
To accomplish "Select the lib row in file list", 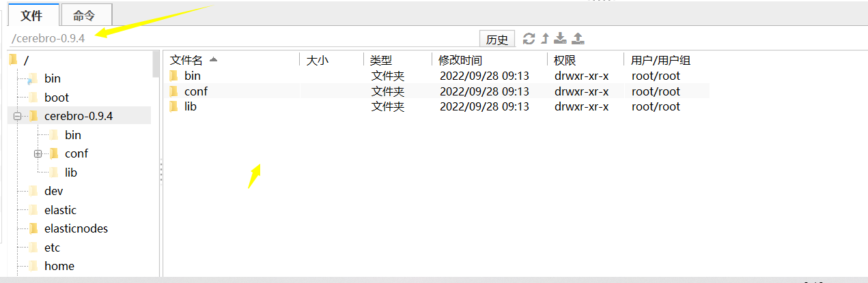I will pos(436,106).
